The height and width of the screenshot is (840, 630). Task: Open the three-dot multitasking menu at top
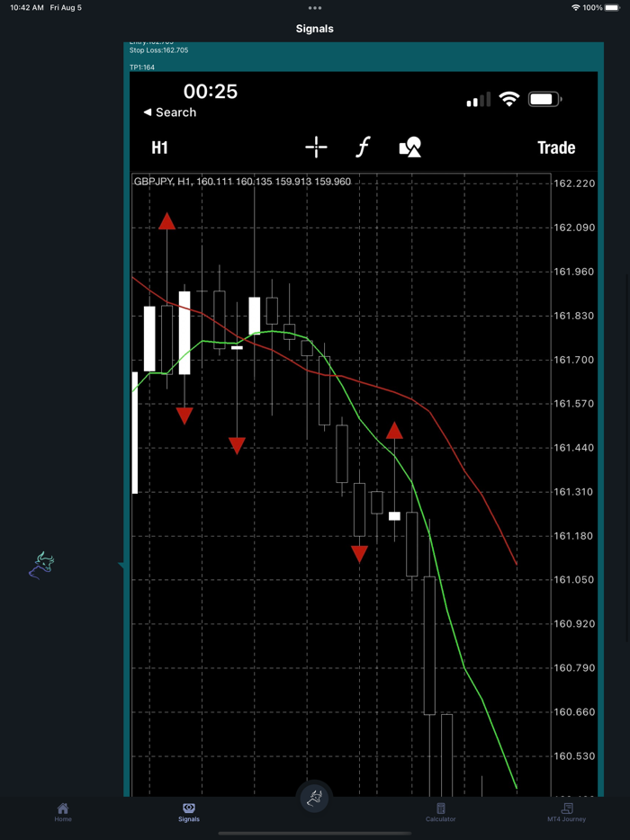(x=315, y=8)
